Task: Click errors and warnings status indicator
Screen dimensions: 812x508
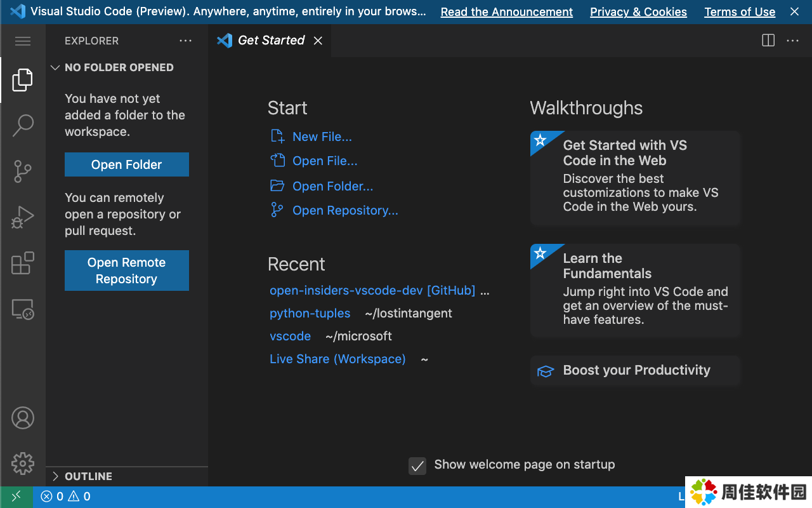Action: coord(65,497)
